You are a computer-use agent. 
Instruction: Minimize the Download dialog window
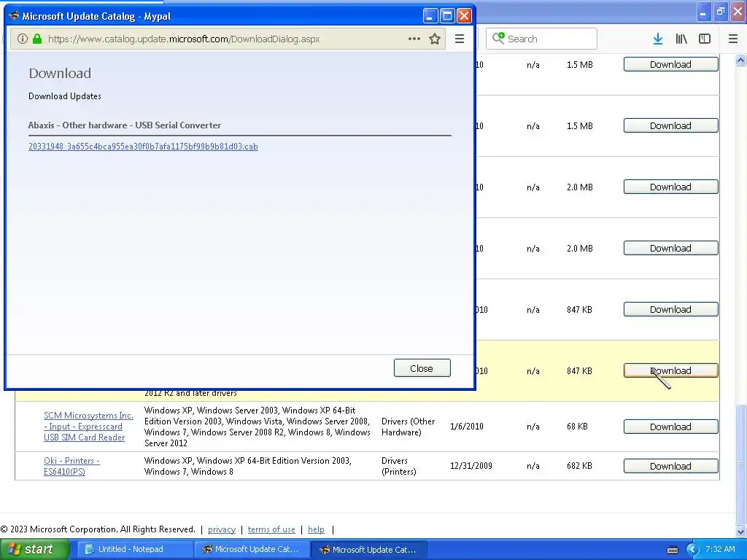[x=430, y=16]
